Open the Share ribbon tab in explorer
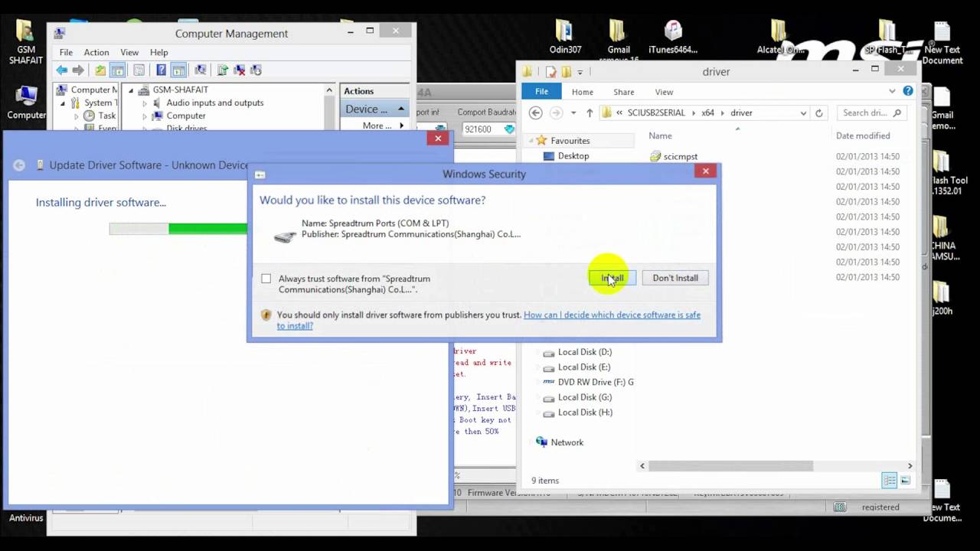980x551 pixels. click(624, 92)
